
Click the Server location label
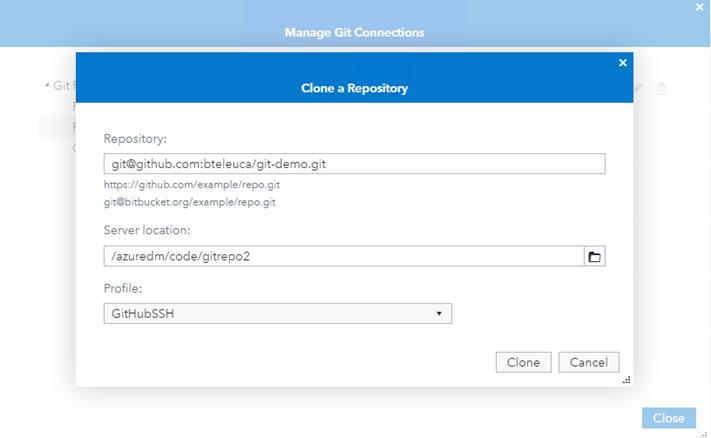(x=146, y=231)
